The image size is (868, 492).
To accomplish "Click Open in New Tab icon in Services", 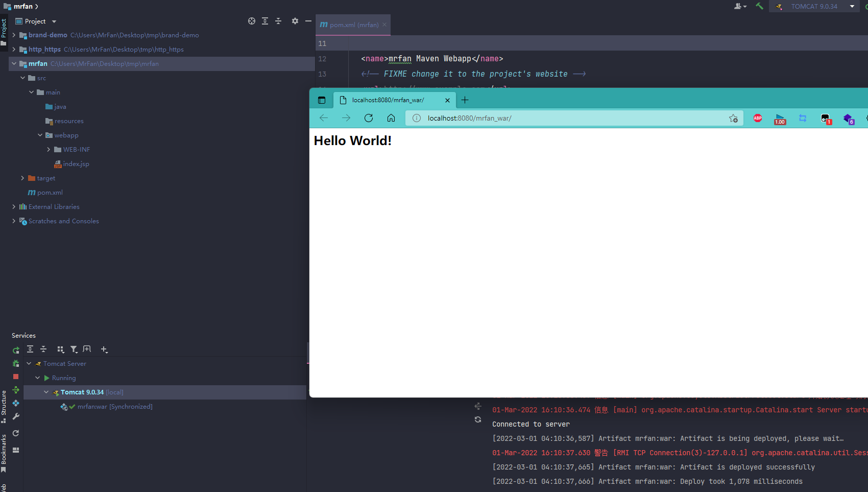I will (x=87, y=349).
